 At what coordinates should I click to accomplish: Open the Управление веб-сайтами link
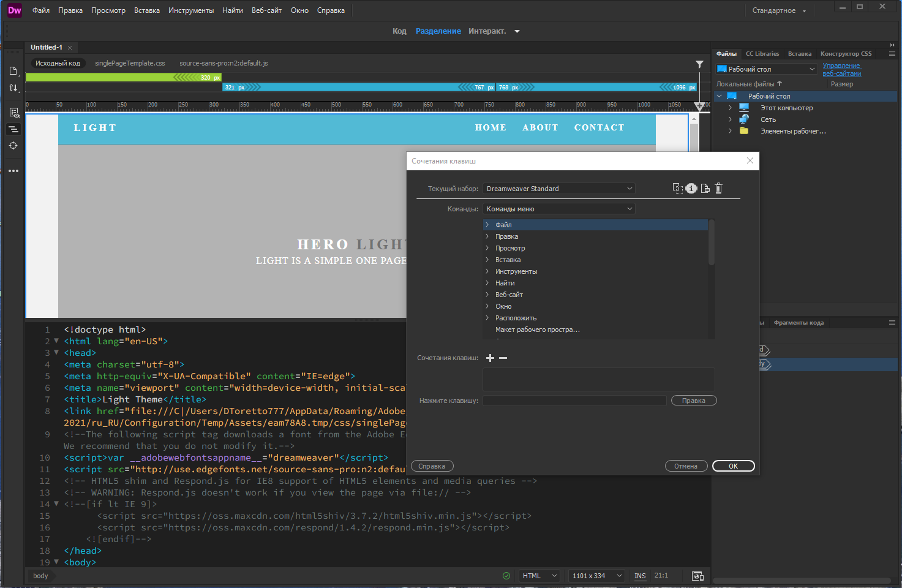842,69
